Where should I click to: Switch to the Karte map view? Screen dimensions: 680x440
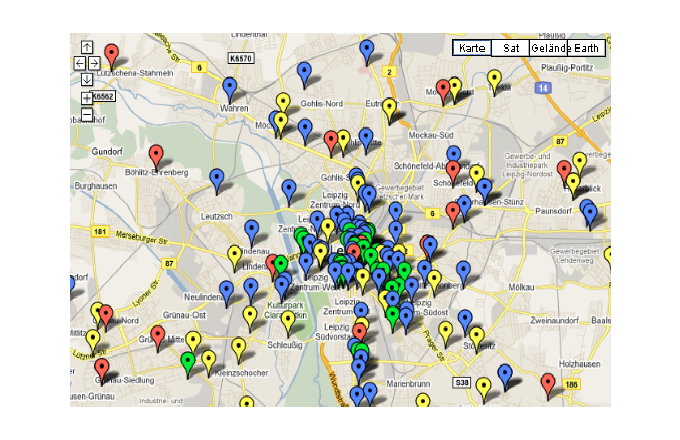pos(472,48)
